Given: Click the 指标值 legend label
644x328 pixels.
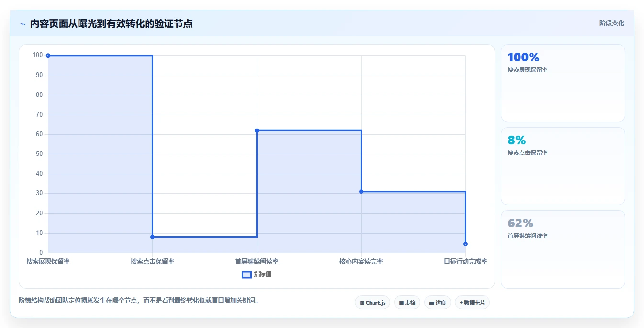Looking at the screenshot, I should click(262, 275).
